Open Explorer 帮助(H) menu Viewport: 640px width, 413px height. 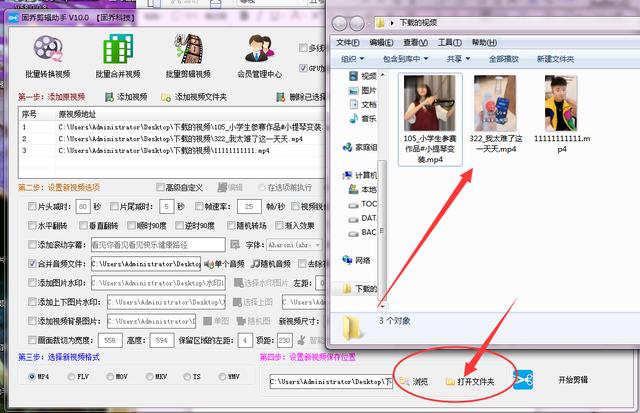pos(484,42)
